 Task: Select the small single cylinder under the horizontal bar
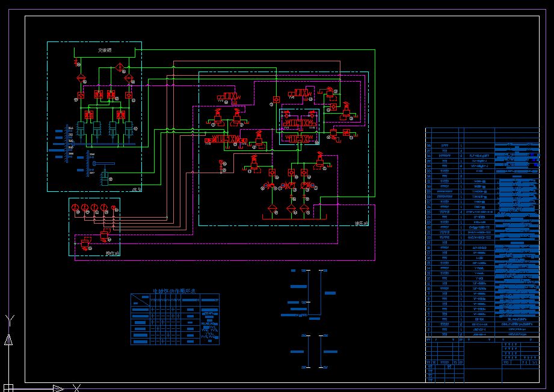[105, 177]
